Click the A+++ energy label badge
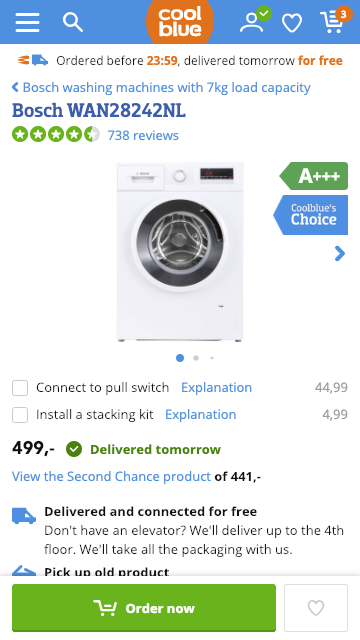The image size is (360, 640). (x=314, y=176)
